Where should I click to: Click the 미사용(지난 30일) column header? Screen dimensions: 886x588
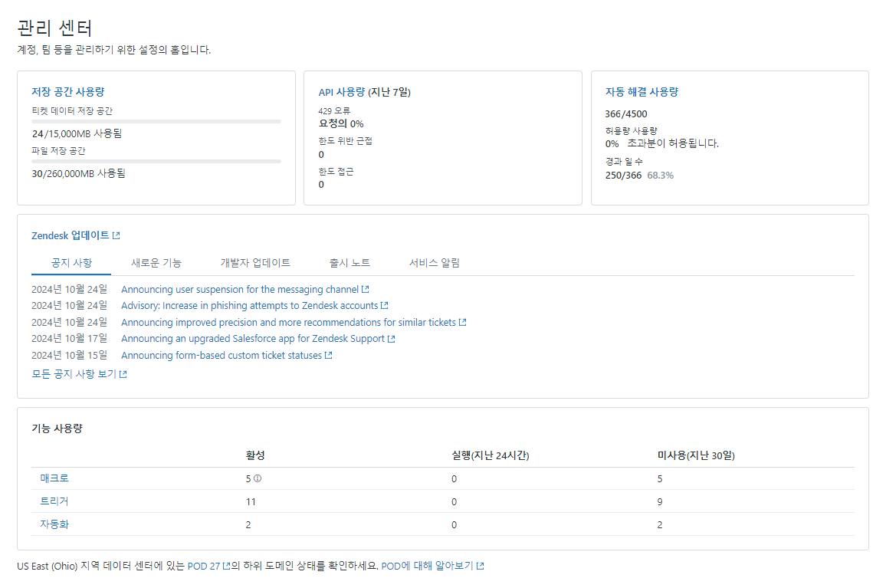pos(696,455)
